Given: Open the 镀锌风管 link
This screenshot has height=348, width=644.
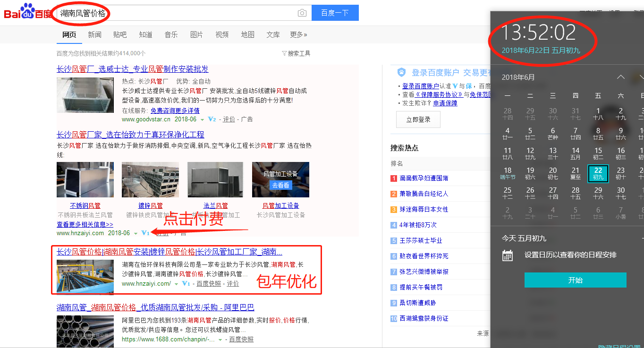Looking at the screenshot, I should coord(151,205).
